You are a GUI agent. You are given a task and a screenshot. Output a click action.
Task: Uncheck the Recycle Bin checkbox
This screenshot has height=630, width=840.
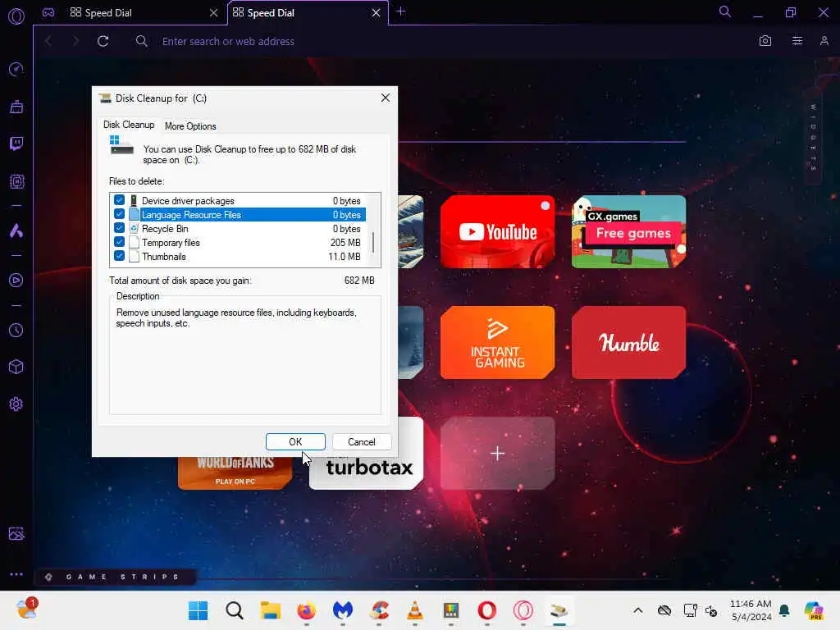[x=119, y=228]
